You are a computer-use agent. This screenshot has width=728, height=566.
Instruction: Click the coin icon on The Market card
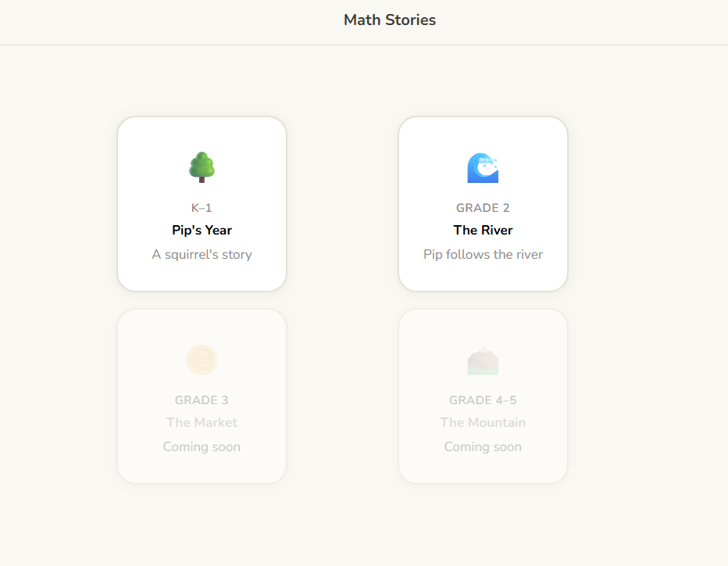tap(202, 360)
